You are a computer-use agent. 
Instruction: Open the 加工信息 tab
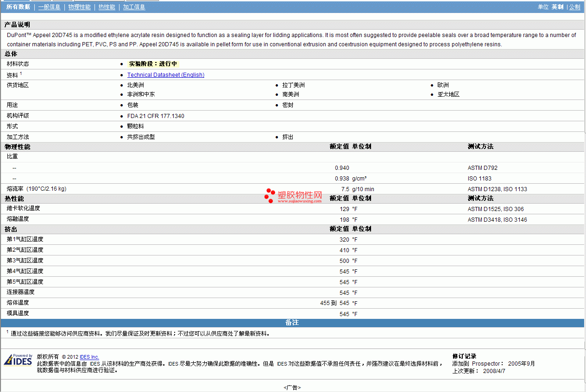tap(134, 7)
